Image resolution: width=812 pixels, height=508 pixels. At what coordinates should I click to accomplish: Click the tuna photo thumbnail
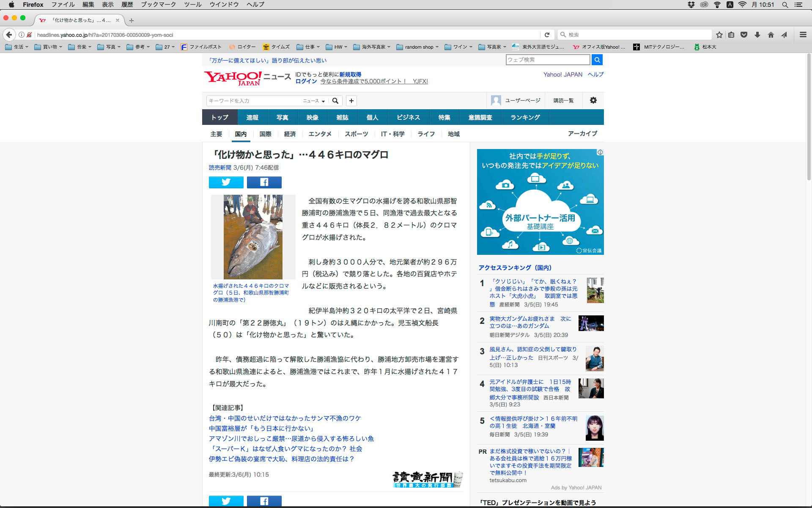(x=253, y=237)
